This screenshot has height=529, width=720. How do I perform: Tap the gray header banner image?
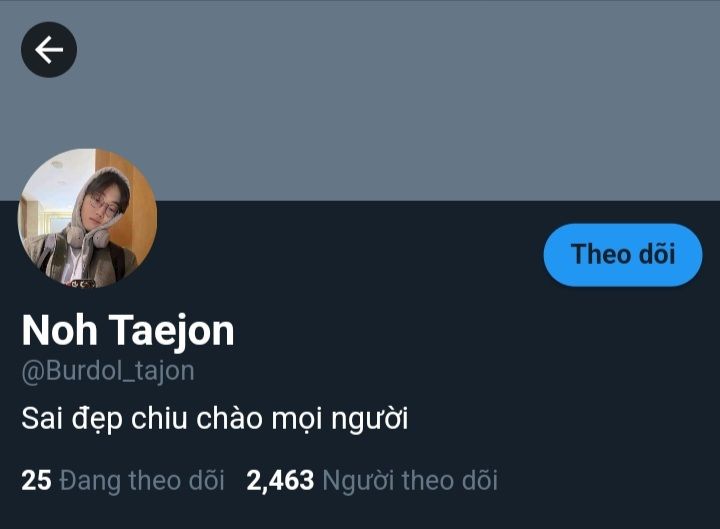click(x=360, y=100)
